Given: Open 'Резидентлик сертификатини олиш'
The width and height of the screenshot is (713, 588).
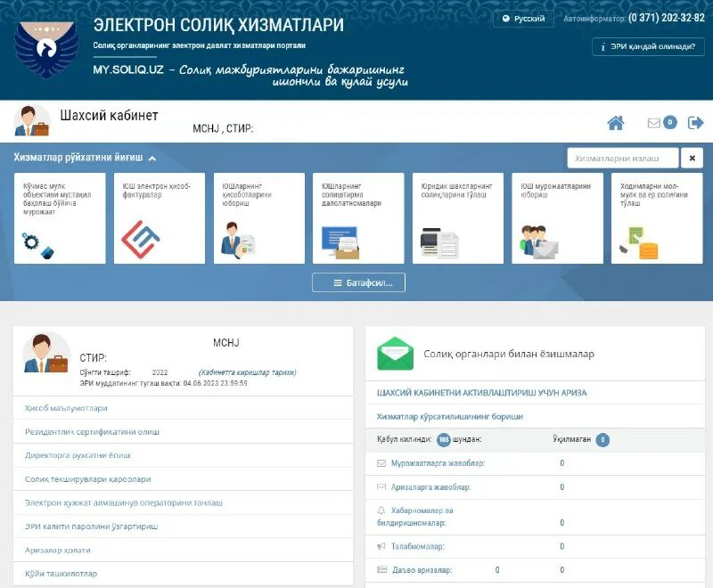Looking at the screenshot, I should point(184,432).
